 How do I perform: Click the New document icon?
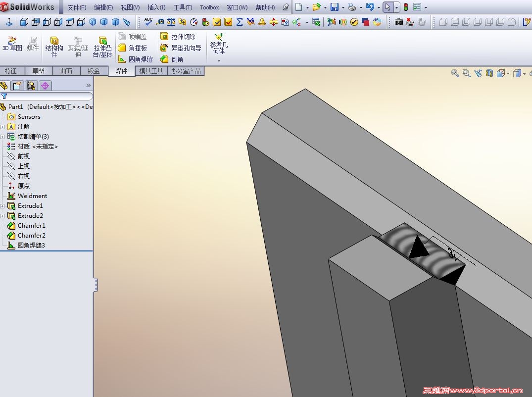click(x=298, y=7)
